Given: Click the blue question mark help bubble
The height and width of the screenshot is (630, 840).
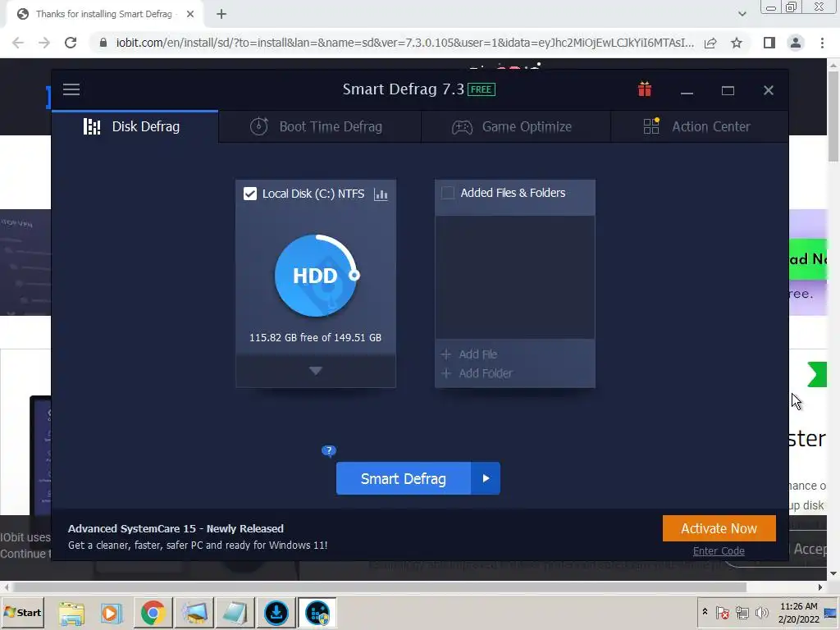Looking at the screenshot, I should pyautogui.click(x=329, y=450).
